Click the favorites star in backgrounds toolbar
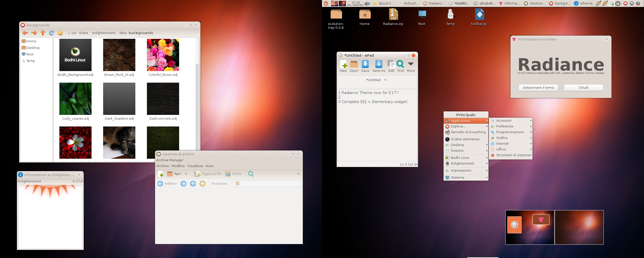The height and width of the screenshot is (258, 644). pyautogui.click(x=60, y=33)
